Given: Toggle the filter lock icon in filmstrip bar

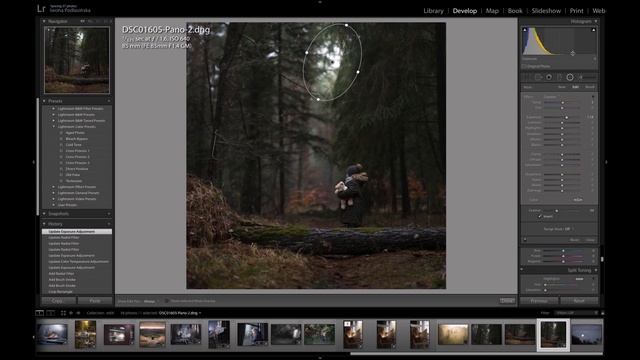Looking at the screenshot, I should click(602, 313).
